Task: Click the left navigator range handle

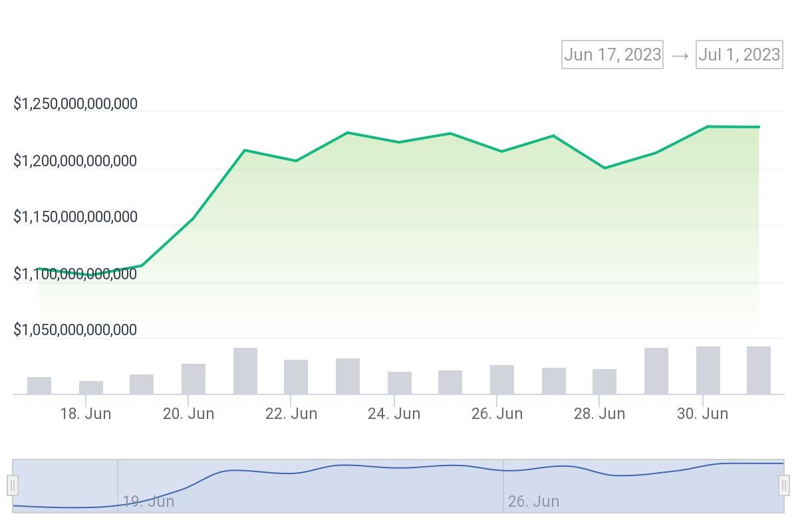Action: [12, 485]
